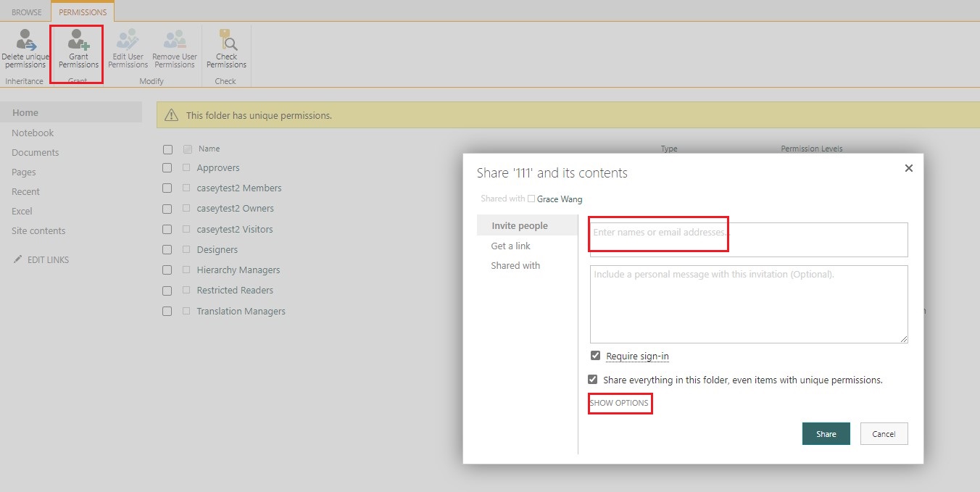
Task: Click the EDIT LINKS link
Action: click(x=48, y=259)
